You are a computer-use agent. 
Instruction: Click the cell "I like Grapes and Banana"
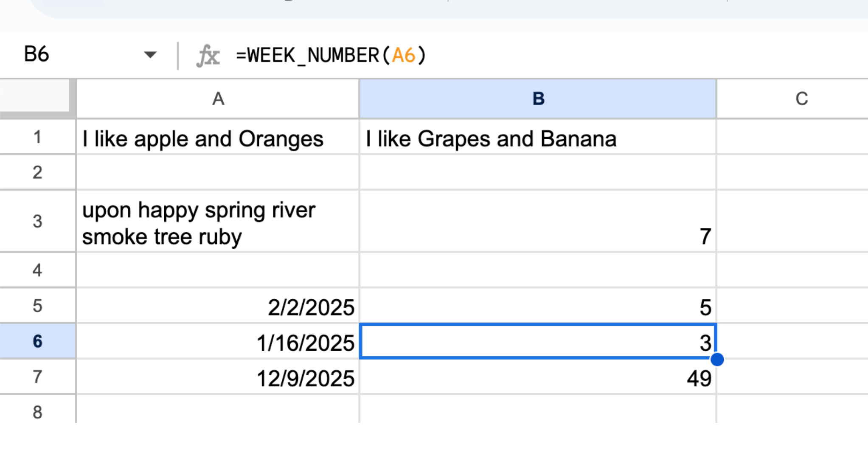pyautogui.click(x=538, y=138)
